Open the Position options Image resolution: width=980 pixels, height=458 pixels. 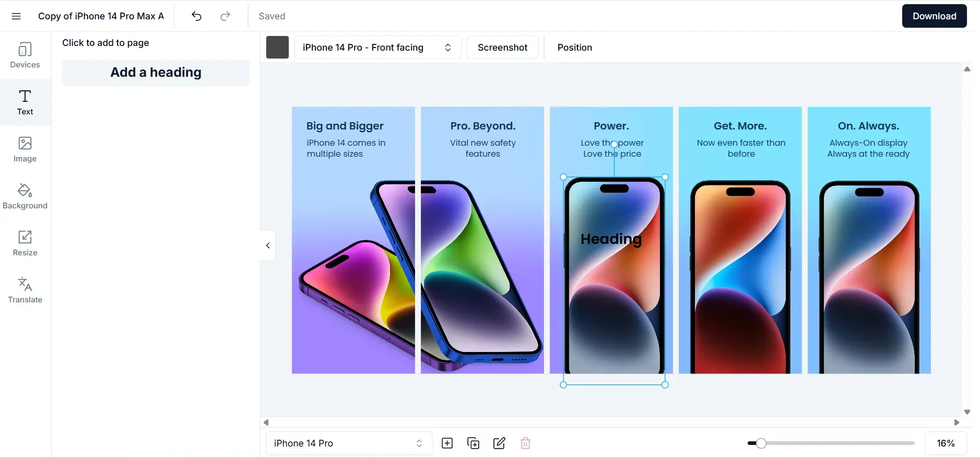point(574,48)
